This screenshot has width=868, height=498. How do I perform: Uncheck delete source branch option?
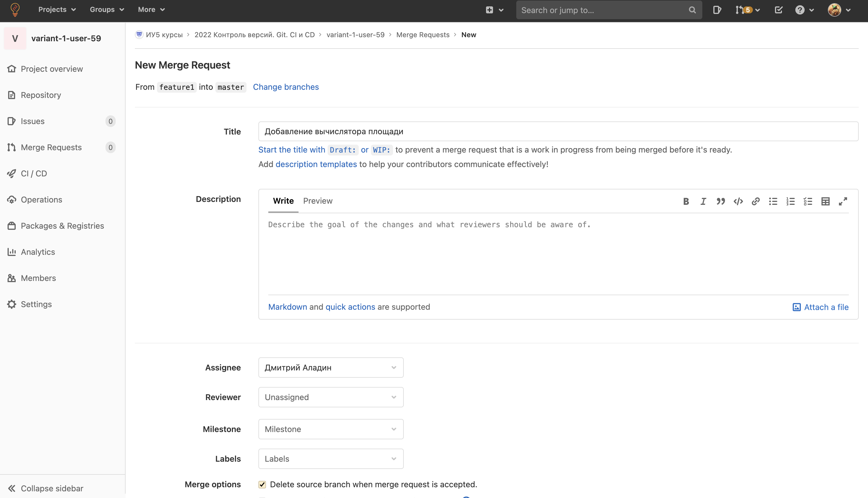pyautogui.click(x=262, y=484)
